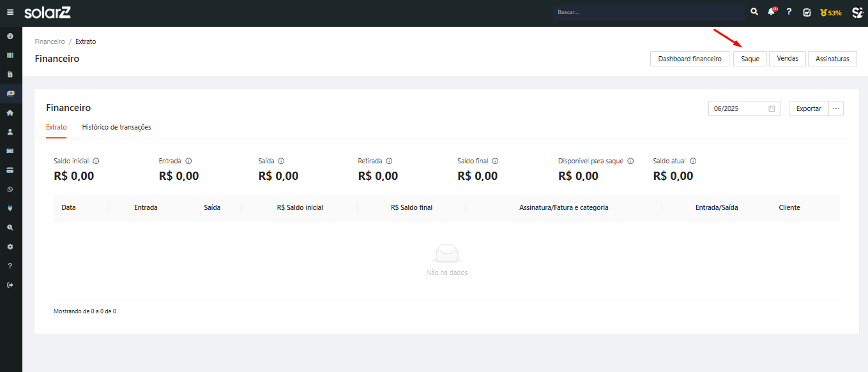Open the 06/2025 month picker

pyautogui.click(x=744, y=108)
